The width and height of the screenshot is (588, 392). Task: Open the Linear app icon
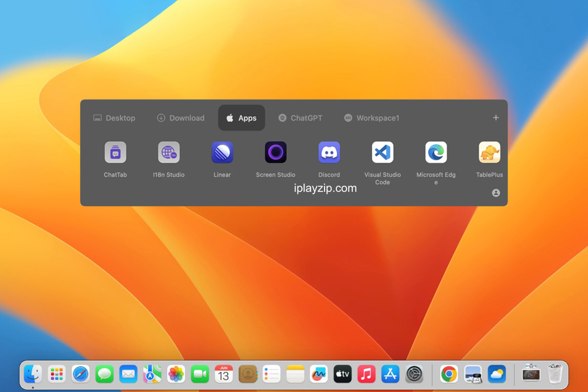222,152
